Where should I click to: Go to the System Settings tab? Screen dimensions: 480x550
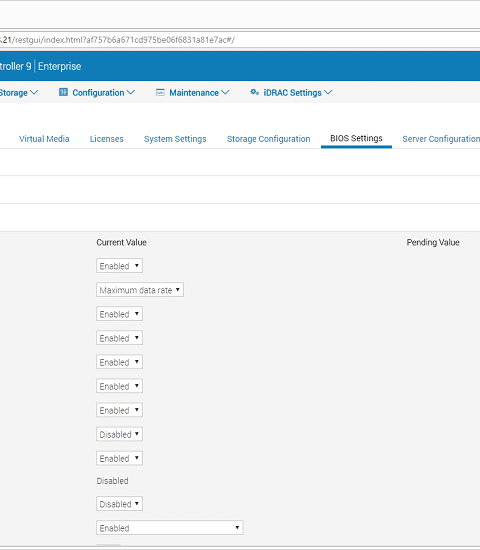point(175,139)
